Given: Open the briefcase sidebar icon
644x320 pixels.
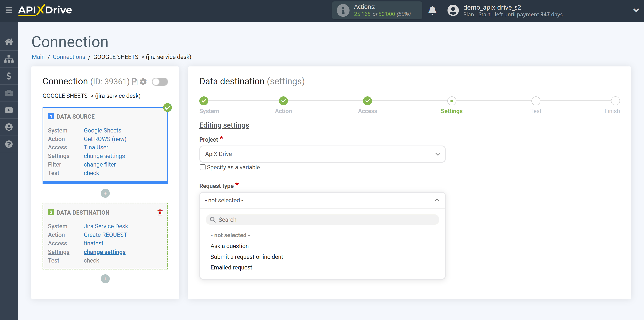Looking at the screenshot, I should click(x=9, y=93).
